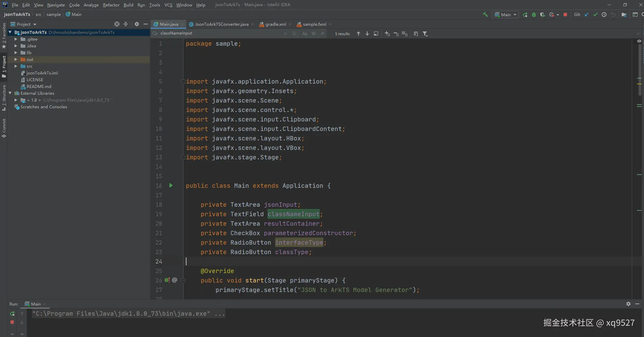Rerun Main in the Run panel
The width and height of the screenshot is (644, 337).
[12, 314]
